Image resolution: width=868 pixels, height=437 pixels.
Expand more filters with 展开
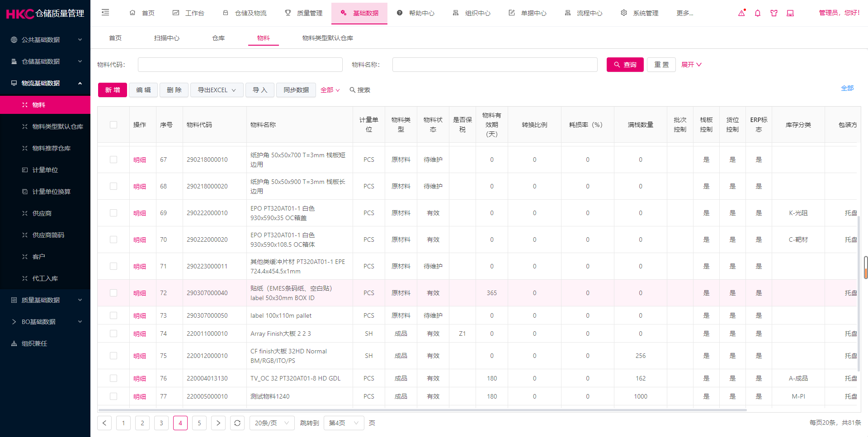[x=691, y=65]
